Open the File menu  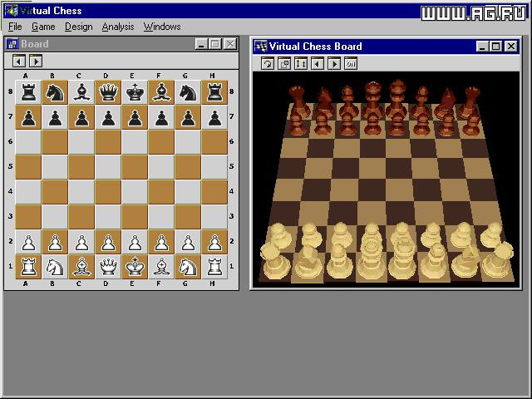[15, 27]
